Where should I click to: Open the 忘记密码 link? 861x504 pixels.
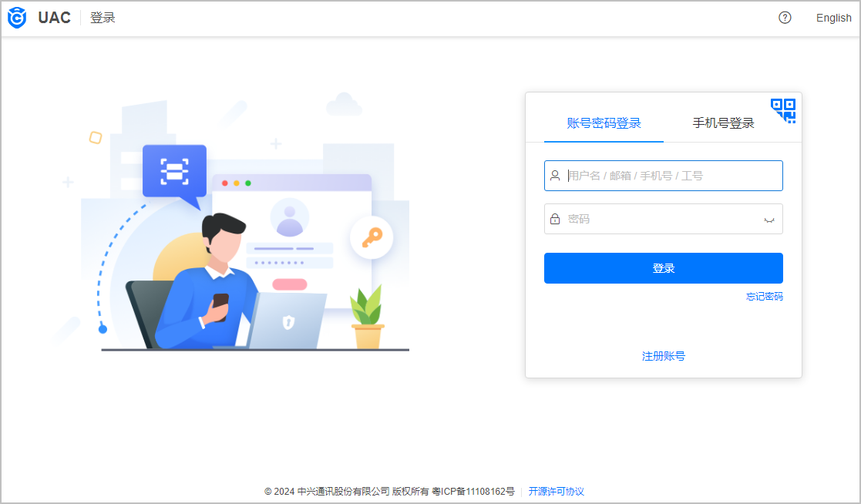[765, 297]
